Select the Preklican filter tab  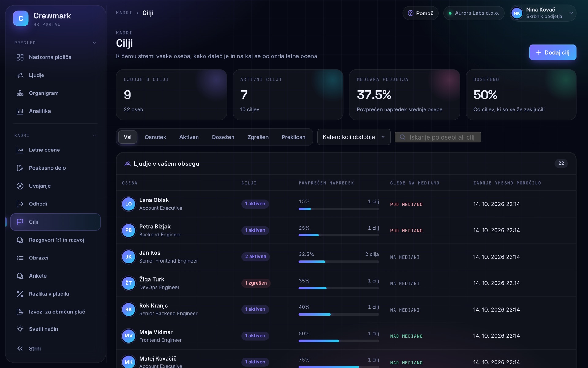(x=293, y=137)
